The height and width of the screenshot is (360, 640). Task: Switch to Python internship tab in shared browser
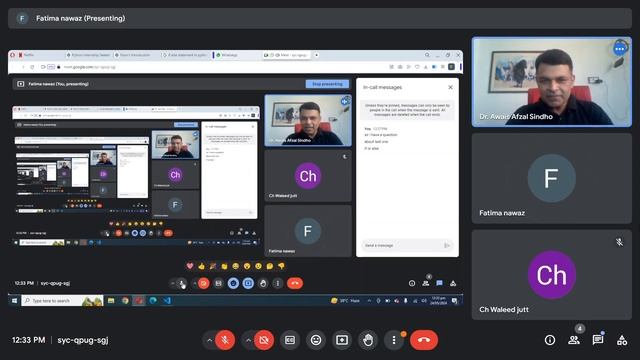click(89, 55)
